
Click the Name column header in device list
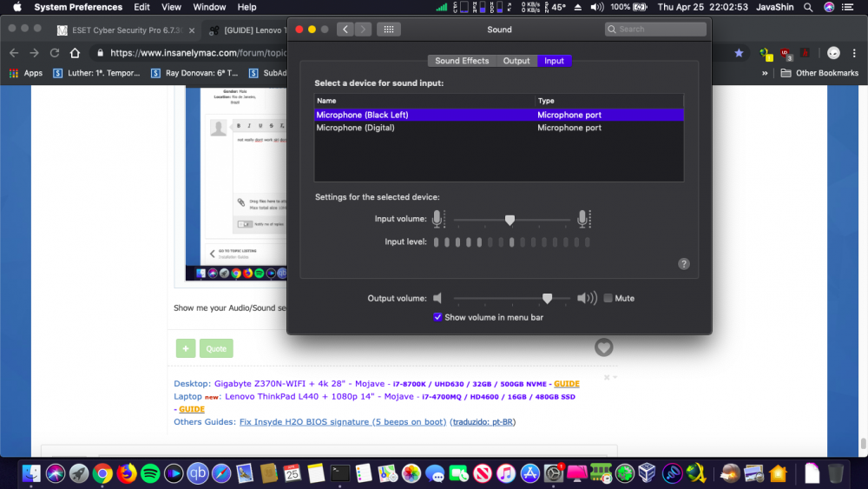point(424,101)
